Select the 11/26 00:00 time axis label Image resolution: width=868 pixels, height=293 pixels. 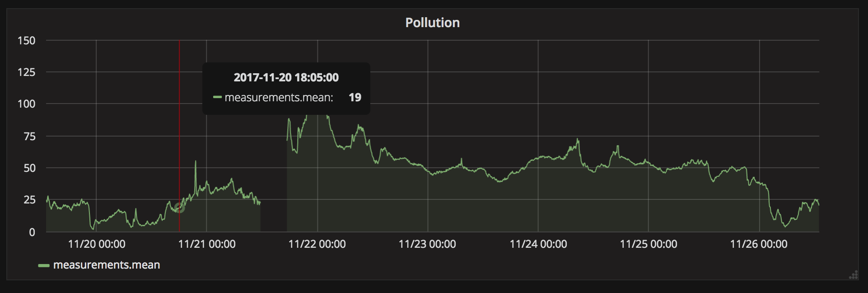pyautogui.click(x=759, y=244)
